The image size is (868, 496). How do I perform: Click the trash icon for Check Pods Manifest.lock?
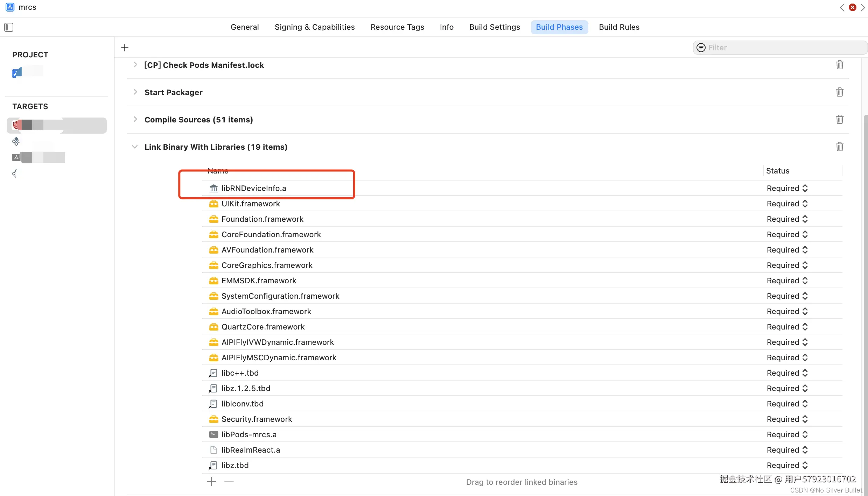pos(839,65)
